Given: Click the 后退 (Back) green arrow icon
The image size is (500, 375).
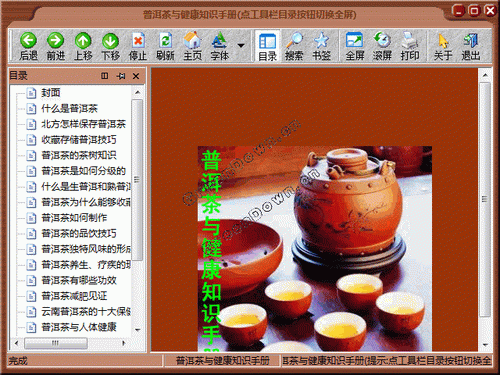Looking at the screenshot, I should 28,40.
